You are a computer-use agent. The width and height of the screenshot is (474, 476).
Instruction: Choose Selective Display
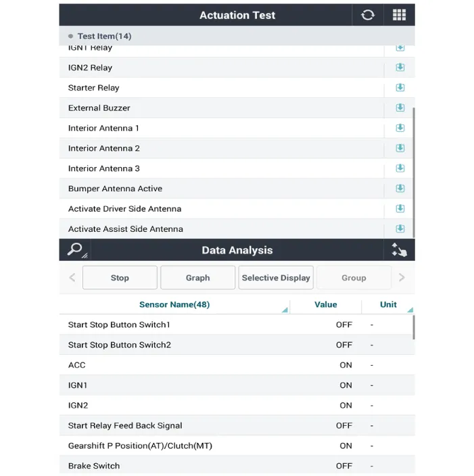[276, 278]
